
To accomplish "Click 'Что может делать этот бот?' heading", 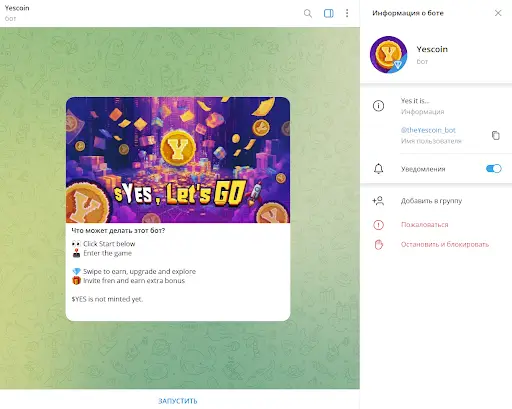I will (x=118, y=230).
